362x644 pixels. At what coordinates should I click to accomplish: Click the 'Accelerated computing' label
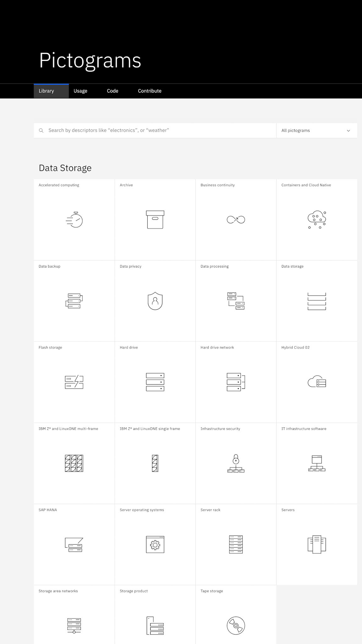click(59, 185)
